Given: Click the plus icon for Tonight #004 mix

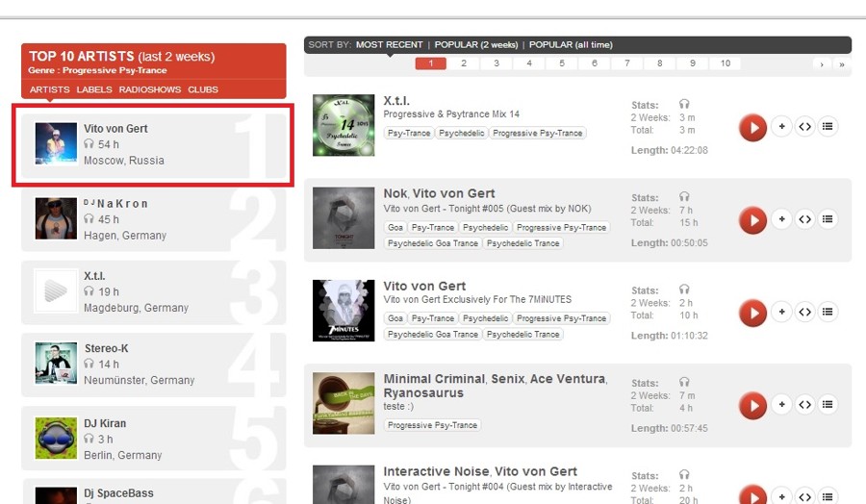Looking at the screenshot, I should pos(781,496).
